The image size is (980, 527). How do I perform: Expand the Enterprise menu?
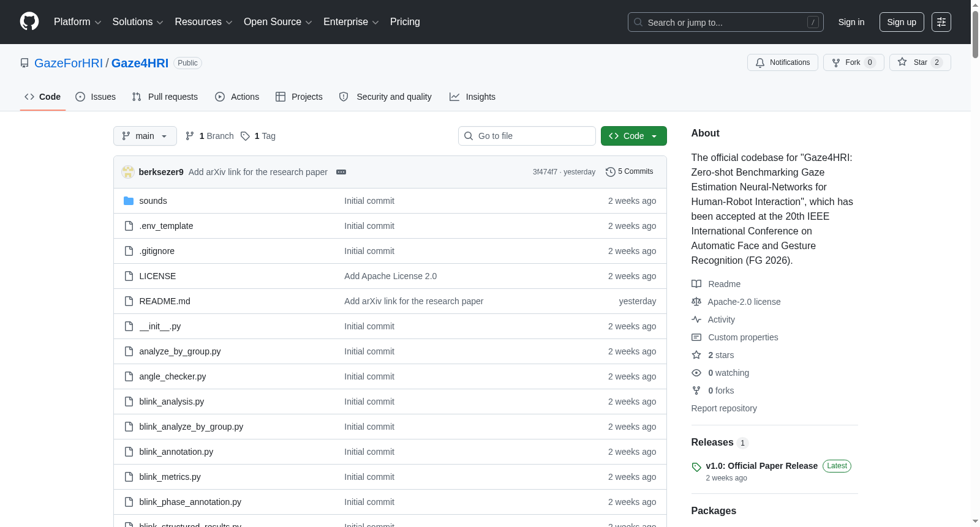click(x=351, y=22)
